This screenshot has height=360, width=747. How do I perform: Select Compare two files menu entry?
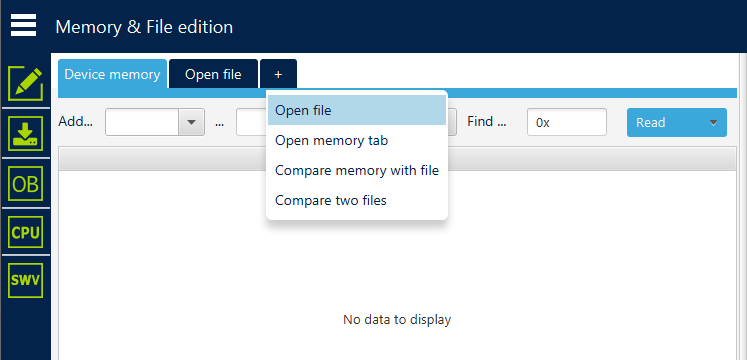(x=357, y=200)
